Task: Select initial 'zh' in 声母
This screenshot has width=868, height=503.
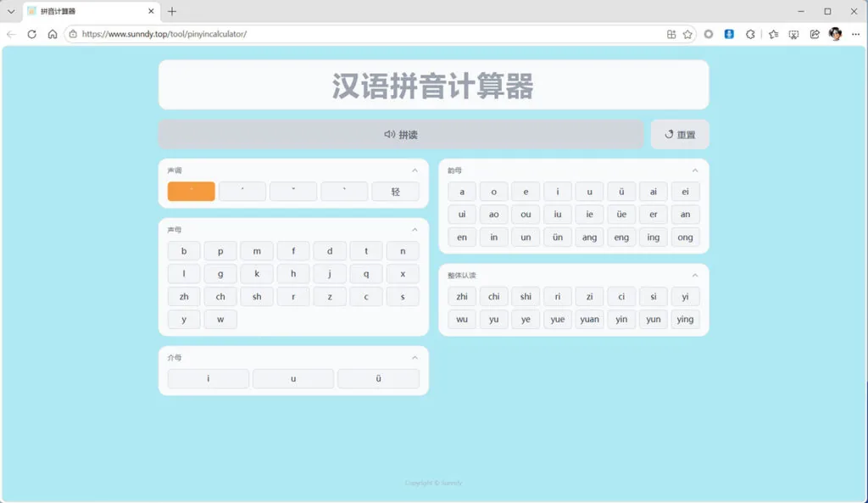Action: click(184, 296)
